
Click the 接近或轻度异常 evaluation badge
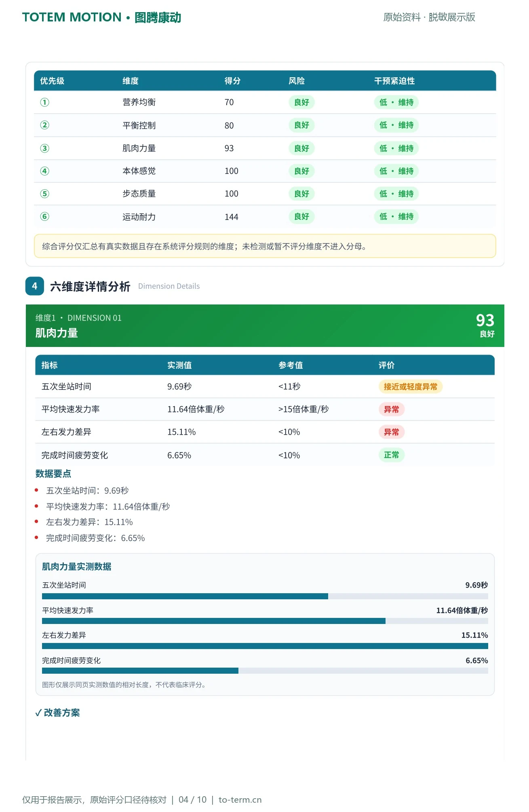[411, 387]
